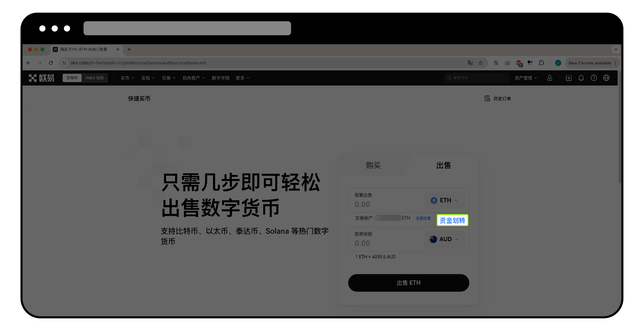Viewport: 644px width, 330px height.
Task: Click the 出售 ETH button
Action: pyautogui.click(x=409, y=283)
